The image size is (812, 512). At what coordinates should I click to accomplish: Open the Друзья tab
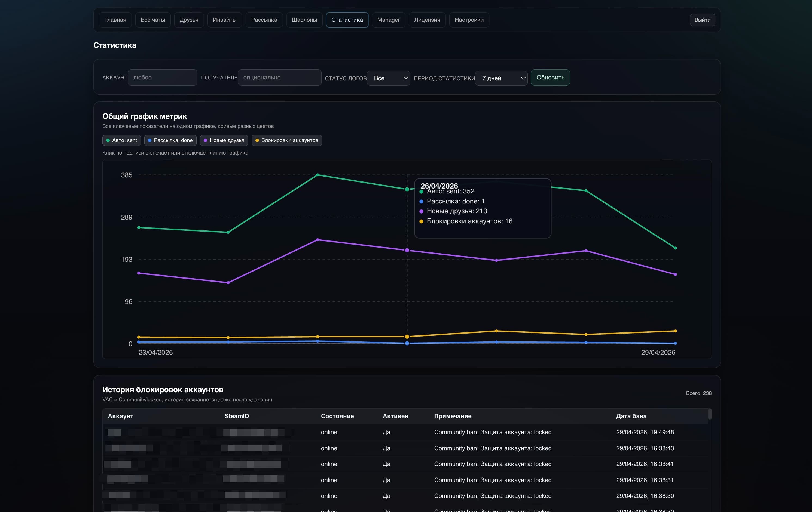(189, 20)
